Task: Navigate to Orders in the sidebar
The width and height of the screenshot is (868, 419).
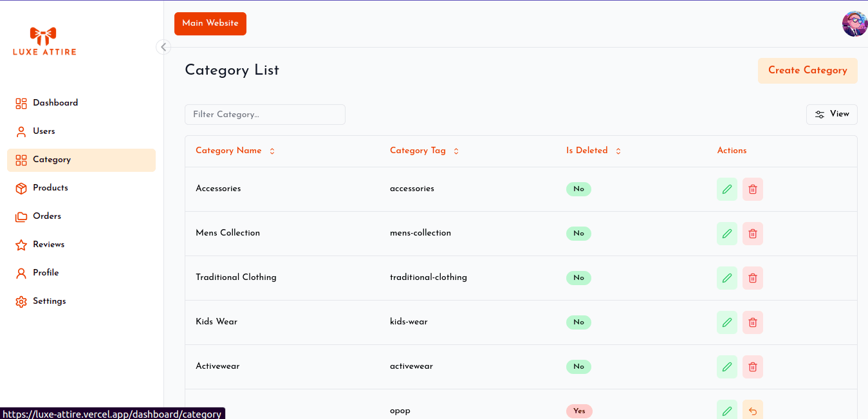Action: [47, 216]
